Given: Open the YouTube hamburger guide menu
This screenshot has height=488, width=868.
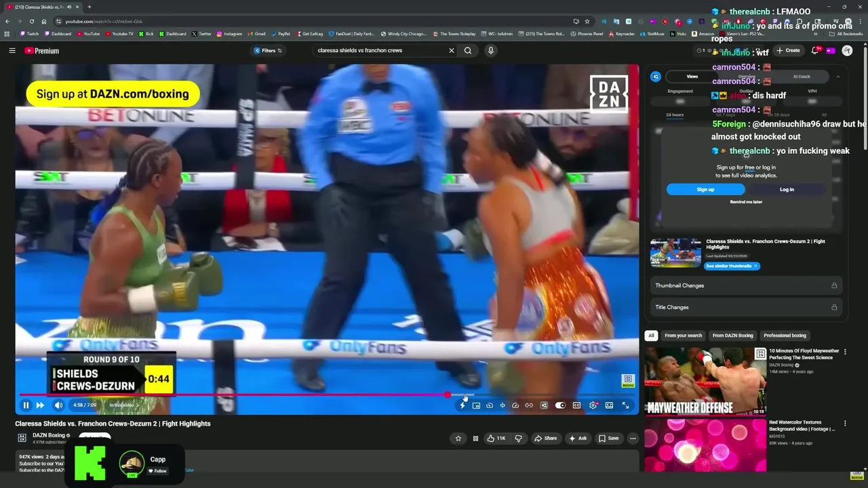Looking at the screenshot, I should pos(12,51).
